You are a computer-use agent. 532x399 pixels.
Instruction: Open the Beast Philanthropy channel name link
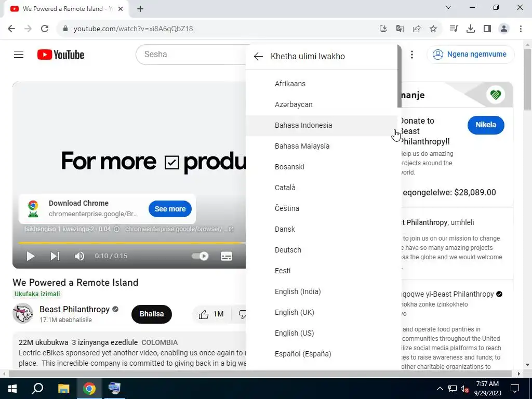[75, 309]
